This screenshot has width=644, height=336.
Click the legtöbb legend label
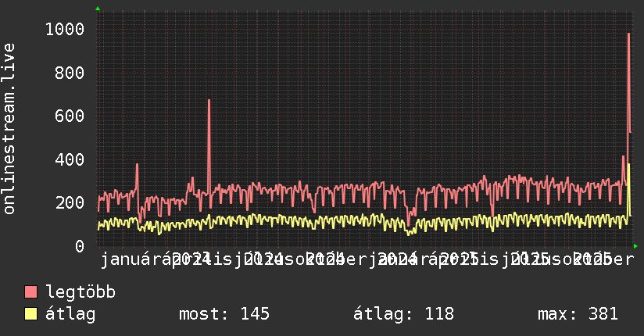click(x=80, y=291)
